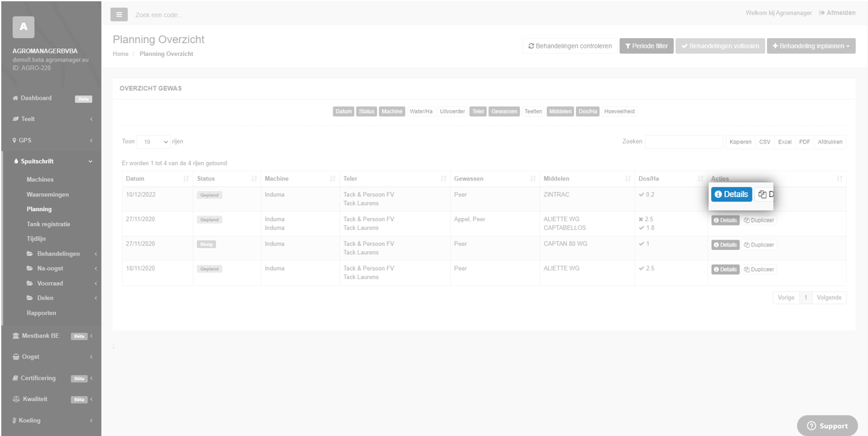Go to the Vorige page
Viewport: 868px width, 436px height.
[x=786, y=297]
